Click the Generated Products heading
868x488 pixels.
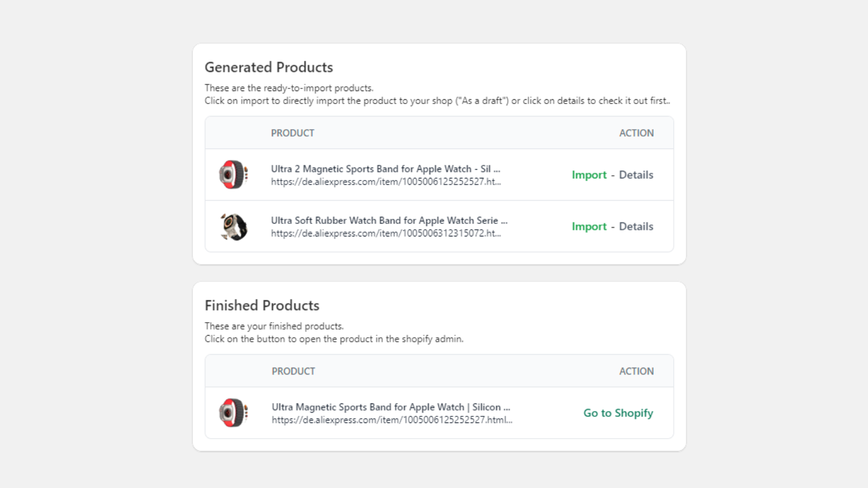pos(269,67)
